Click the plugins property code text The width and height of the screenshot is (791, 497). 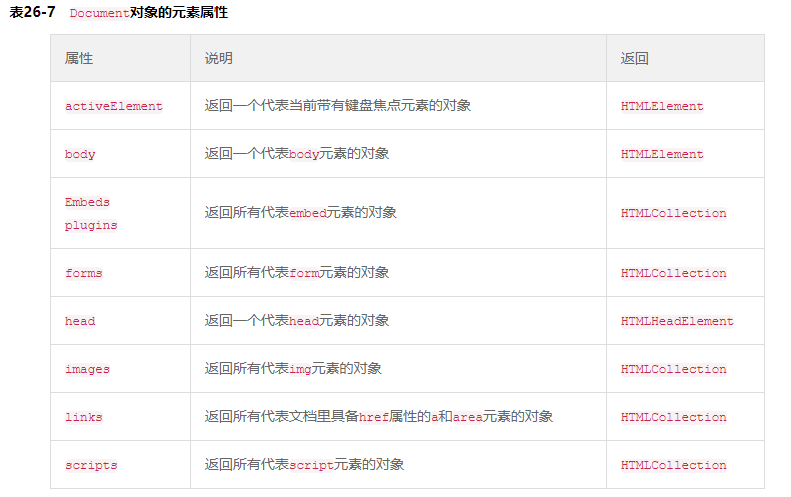tap(91, 225)
